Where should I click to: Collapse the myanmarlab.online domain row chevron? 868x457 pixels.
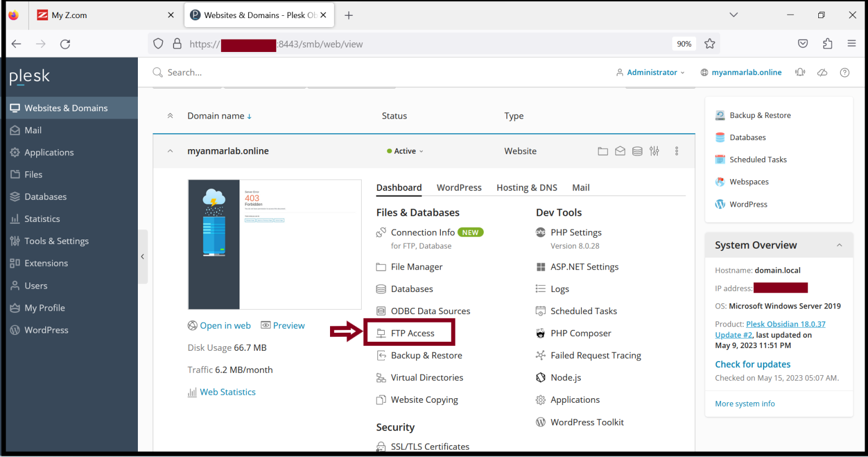click(170, 151)
